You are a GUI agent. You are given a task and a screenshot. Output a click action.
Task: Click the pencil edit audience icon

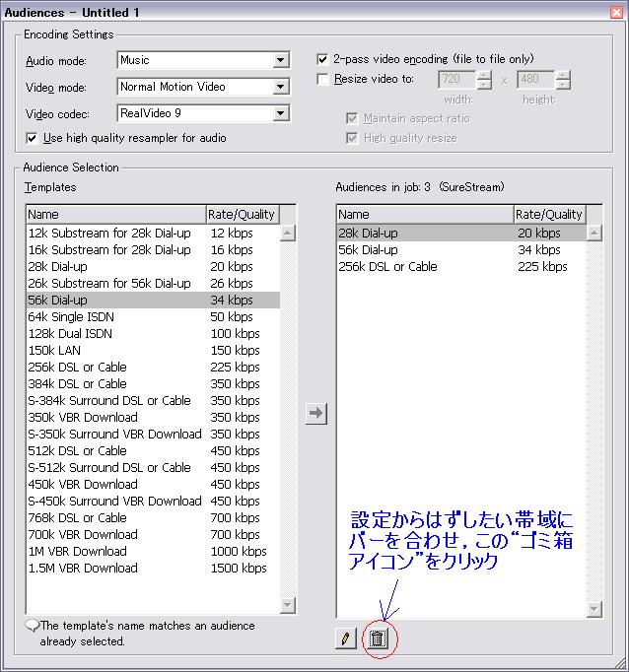click(346, 638)
